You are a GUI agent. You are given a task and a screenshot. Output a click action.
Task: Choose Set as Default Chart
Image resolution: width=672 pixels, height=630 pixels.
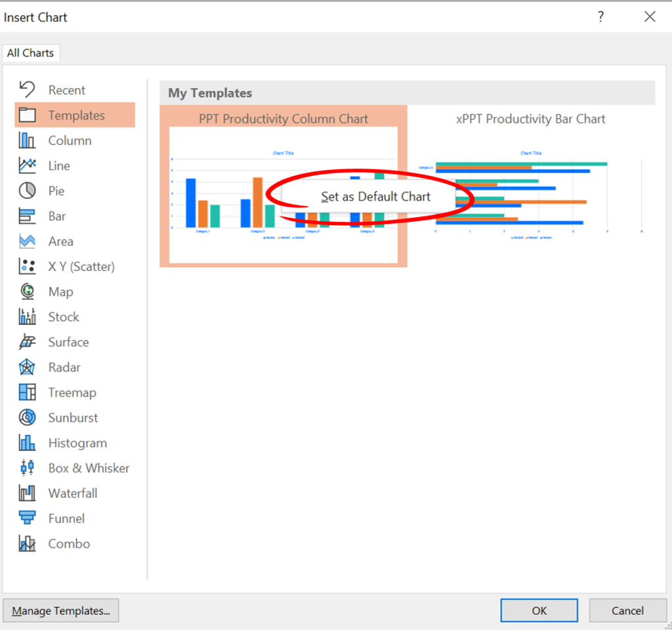(x=376, y=197)
